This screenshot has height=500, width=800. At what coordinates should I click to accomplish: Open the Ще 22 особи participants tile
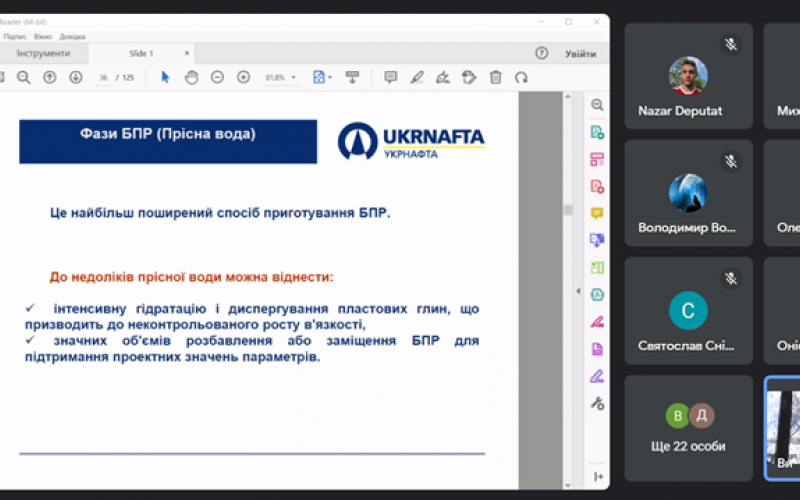click(688, 429)
